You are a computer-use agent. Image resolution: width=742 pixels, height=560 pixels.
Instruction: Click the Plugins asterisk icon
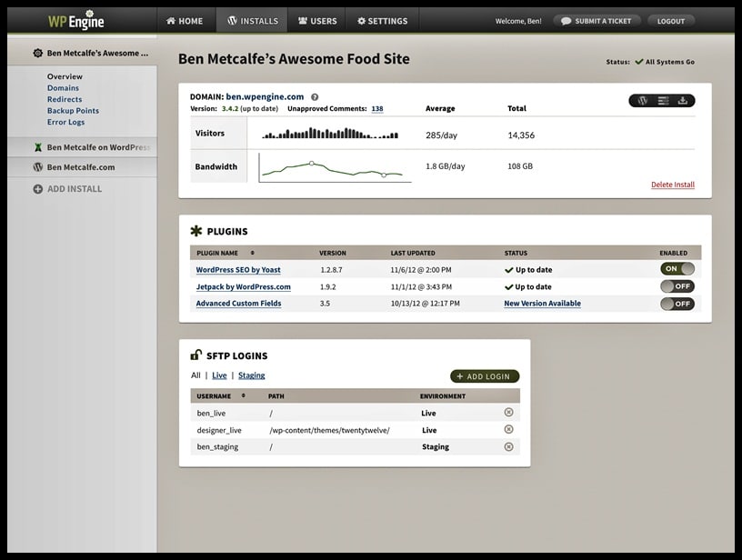pos(196,231)
